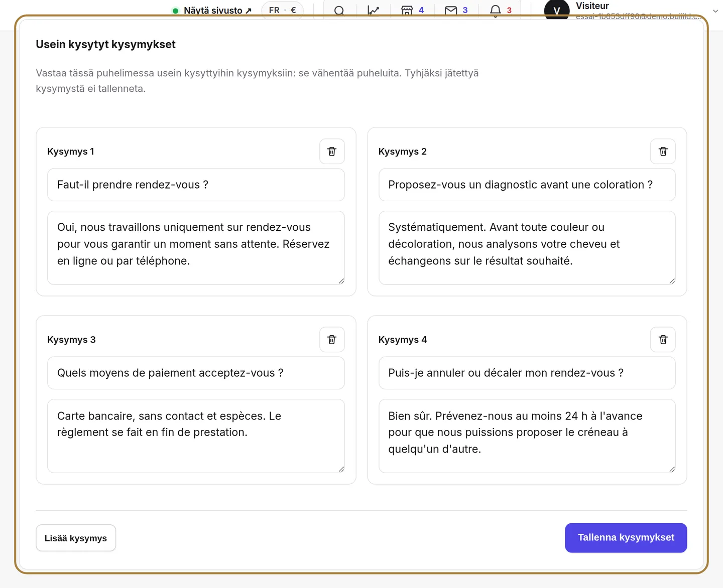Click the "Kysymys 2" label
The height and width of the screenshot is (588, 723).
coord(402,152)
